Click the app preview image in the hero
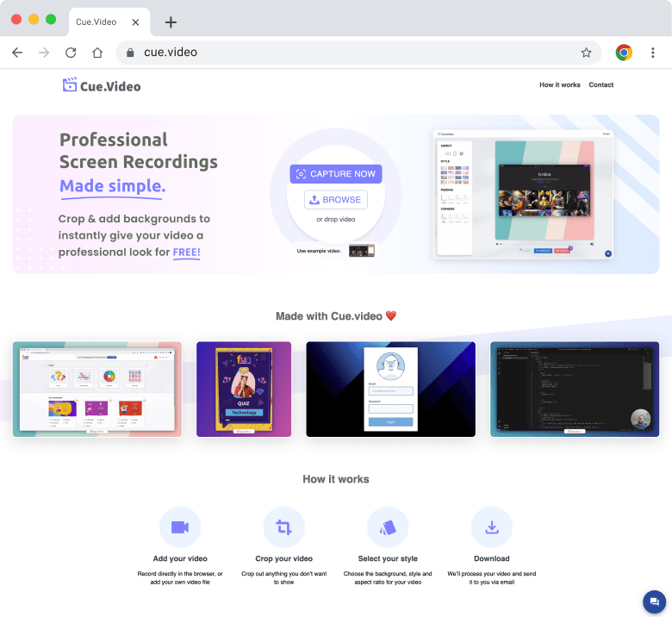Viewport: 672px width, 617px height. [x=523, y=195]
